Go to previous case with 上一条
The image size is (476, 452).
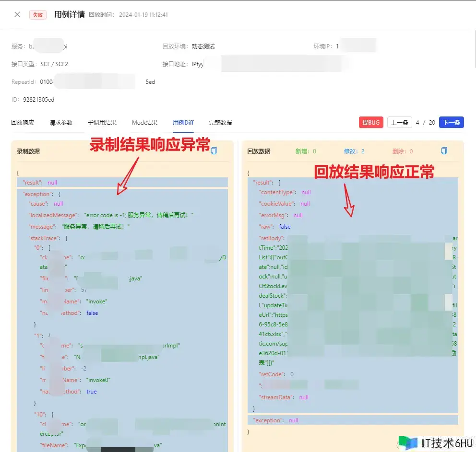click(x=399, y=123)
